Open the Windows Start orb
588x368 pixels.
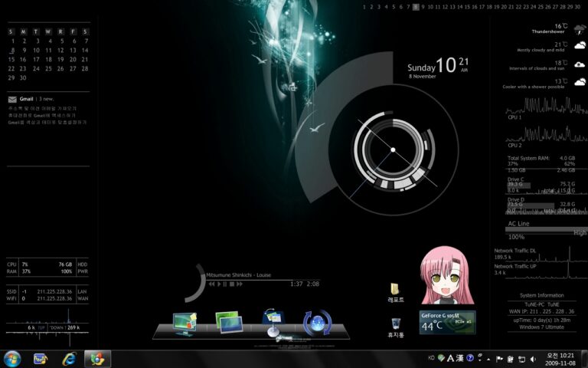(x=12, y=359)
